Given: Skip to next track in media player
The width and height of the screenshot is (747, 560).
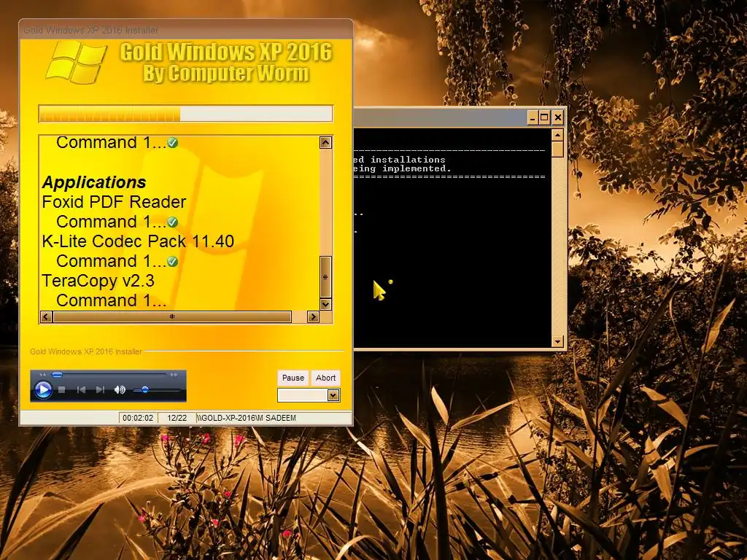Looking at the screenshot, I should pos(100,390).
